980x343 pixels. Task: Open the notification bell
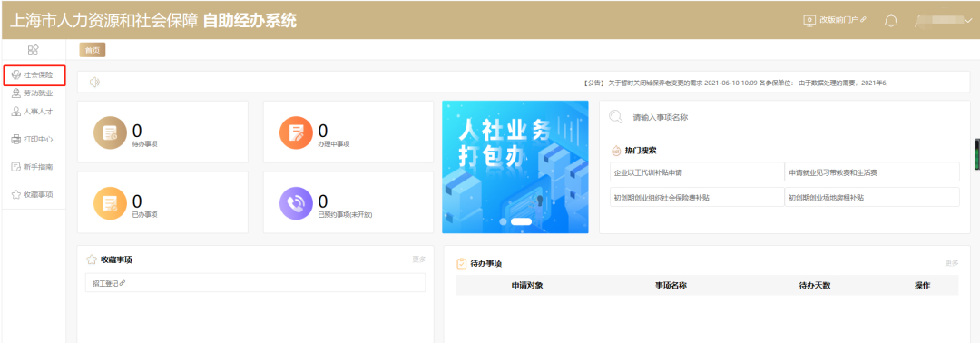pyautogui.click(x=891, y=21)
